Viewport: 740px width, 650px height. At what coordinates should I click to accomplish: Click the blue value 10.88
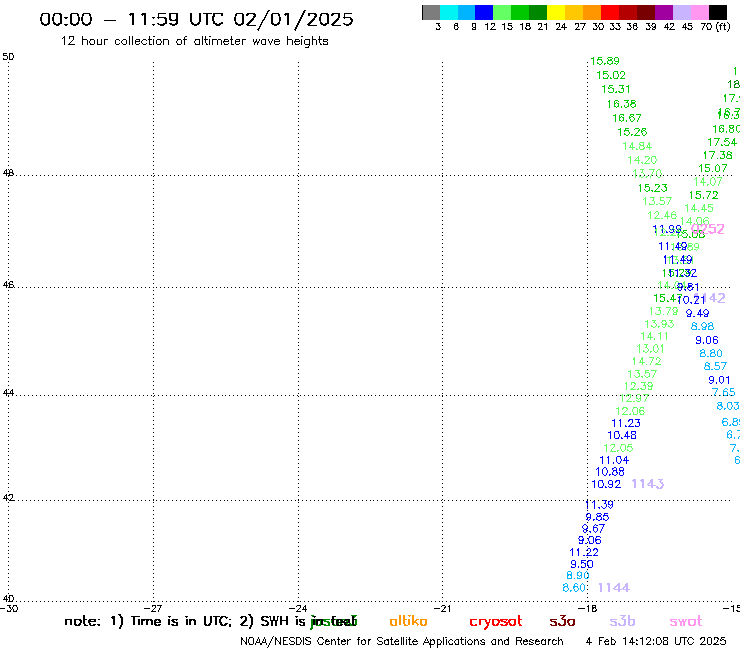610,472
